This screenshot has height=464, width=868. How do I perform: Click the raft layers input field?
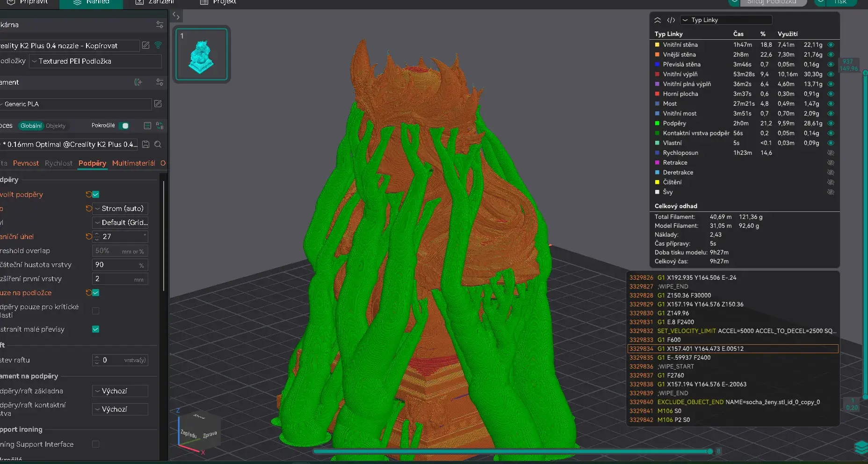pyautogui.click(x=120, y=360)
